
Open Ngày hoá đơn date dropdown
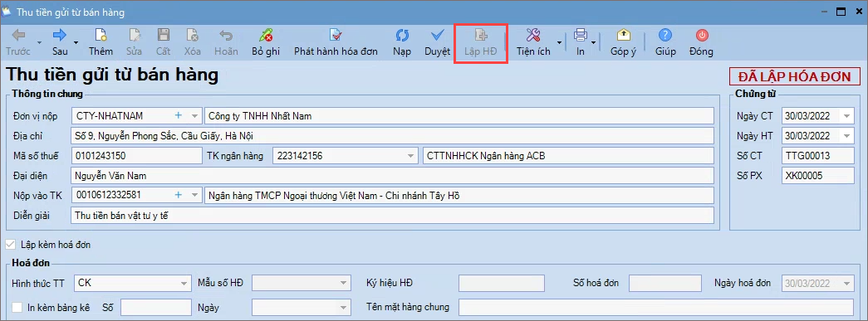pyautogui.click(x=846, y=284)
